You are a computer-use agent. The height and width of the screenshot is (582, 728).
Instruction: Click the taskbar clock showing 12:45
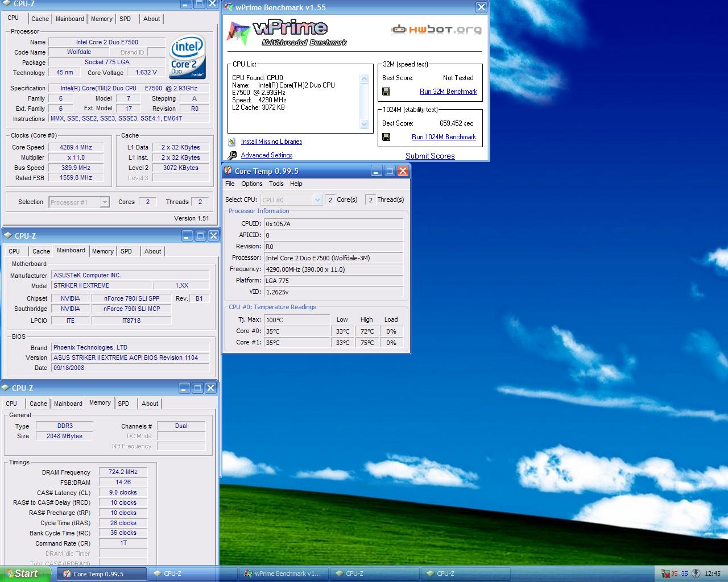712,573
